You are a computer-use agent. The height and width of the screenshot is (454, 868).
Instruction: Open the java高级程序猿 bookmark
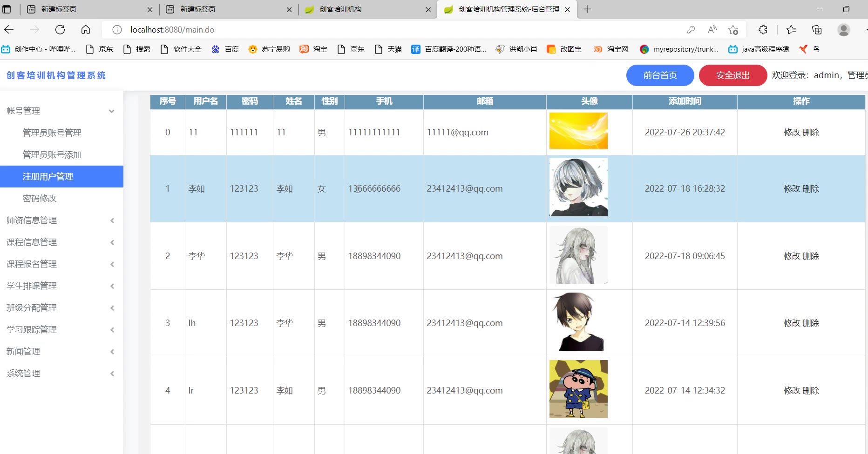point(759,49)
